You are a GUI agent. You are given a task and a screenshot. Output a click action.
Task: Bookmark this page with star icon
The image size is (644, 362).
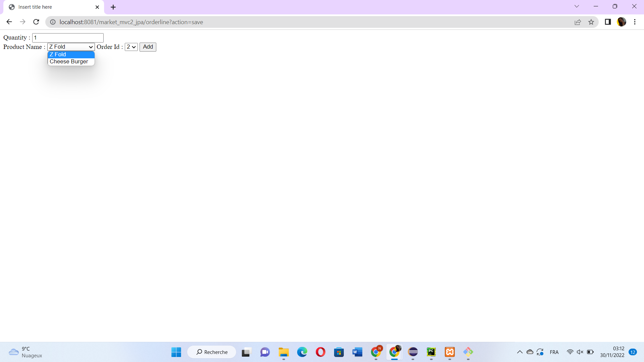(591, 22)
